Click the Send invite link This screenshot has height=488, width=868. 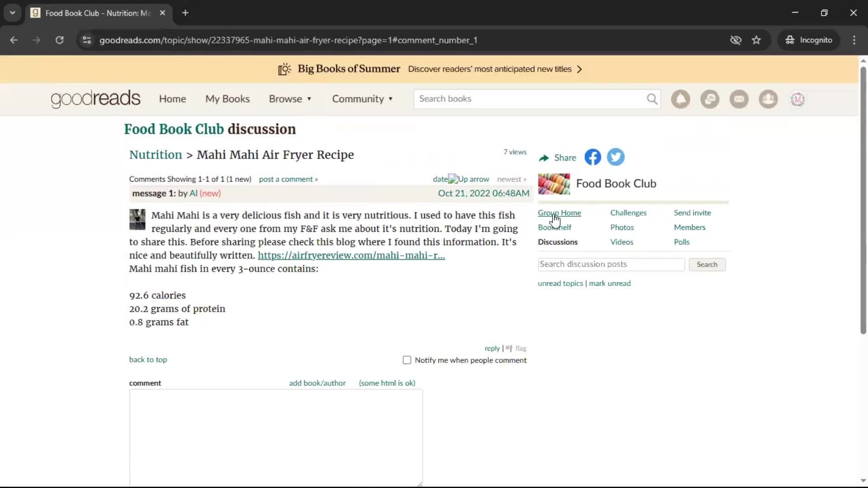coord(692,213)
